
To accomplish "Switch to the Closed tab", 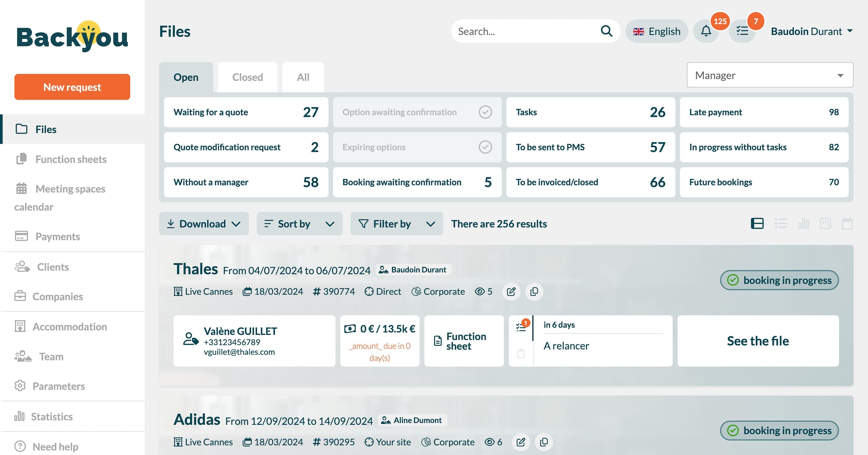I will click(x=247, y=77).
